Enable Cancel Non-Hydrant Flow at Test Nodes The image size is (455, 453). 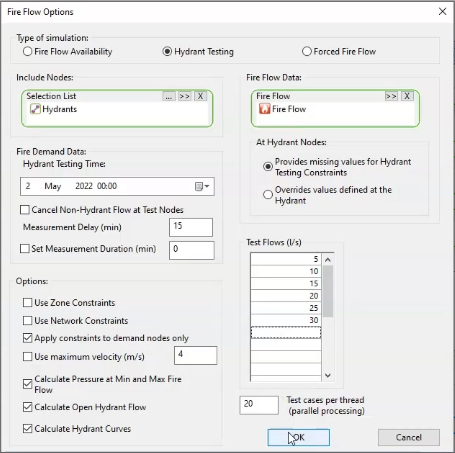click(25, 210)
